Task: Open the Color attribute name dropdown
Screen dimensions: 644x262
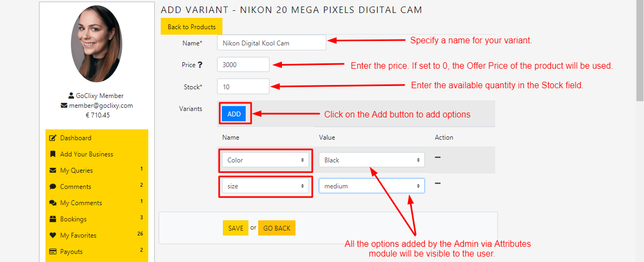Action: coord(265,160)
